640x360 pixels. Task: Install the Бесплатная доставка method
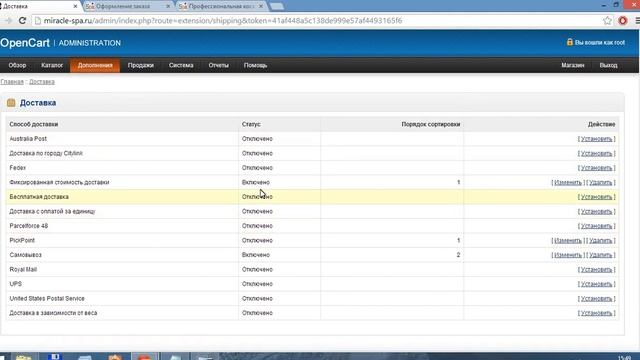596,197
